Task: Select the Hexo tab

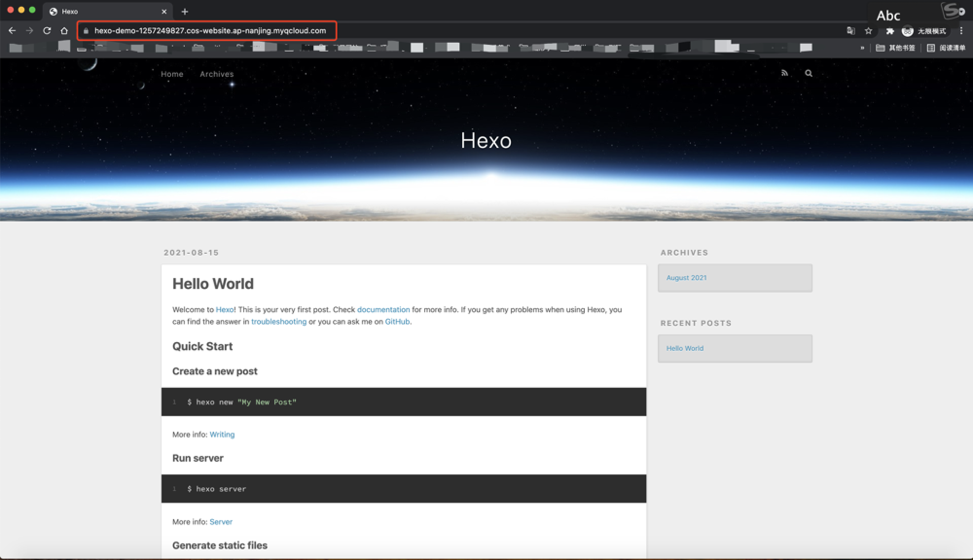Action: point(108,11)
